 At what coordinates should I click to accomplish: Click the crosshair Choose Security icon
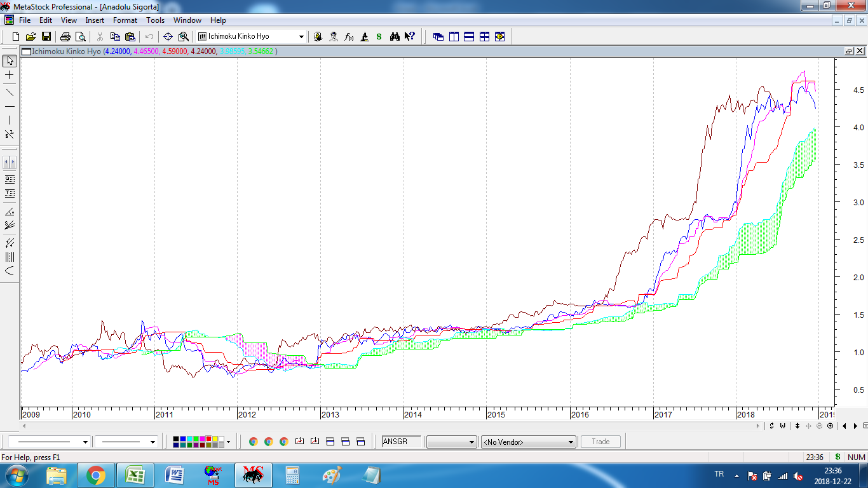[168, 37]
